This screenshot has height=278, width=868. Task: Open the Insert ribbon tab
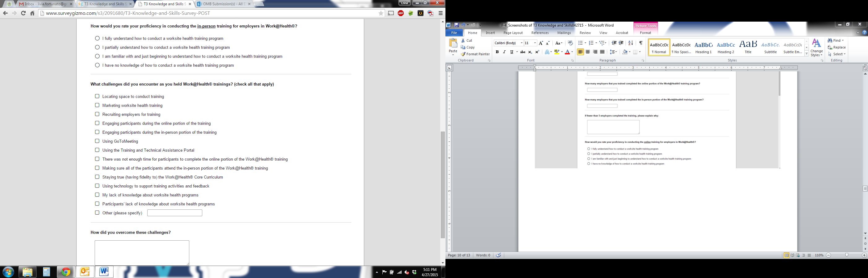point(490,33)
